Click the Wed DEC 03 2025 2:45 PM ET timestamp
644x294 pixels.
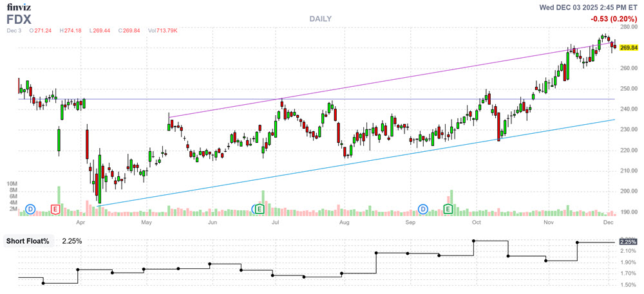click(x=589, y=7)
